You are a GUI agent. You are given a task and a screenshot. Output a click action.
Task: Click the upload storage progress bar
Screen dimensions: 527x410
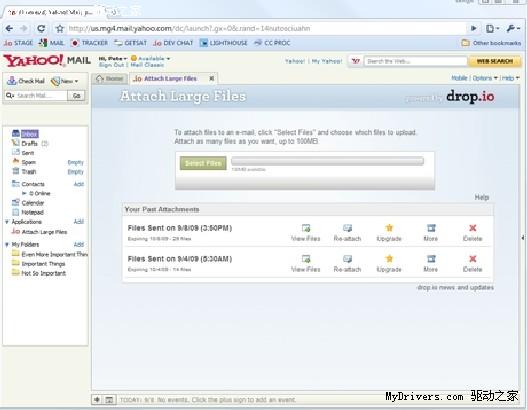(x=327, y=161)
